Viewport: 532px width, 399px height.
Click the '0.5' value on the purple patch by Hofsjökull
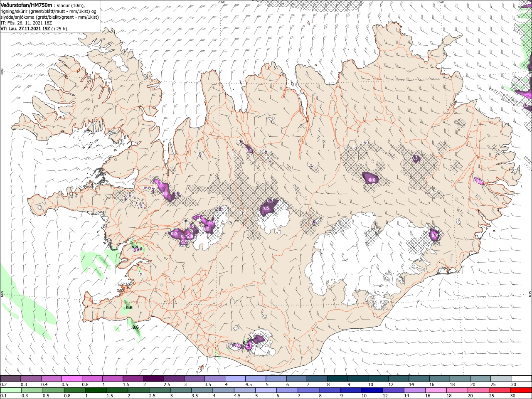pos(266,208)
